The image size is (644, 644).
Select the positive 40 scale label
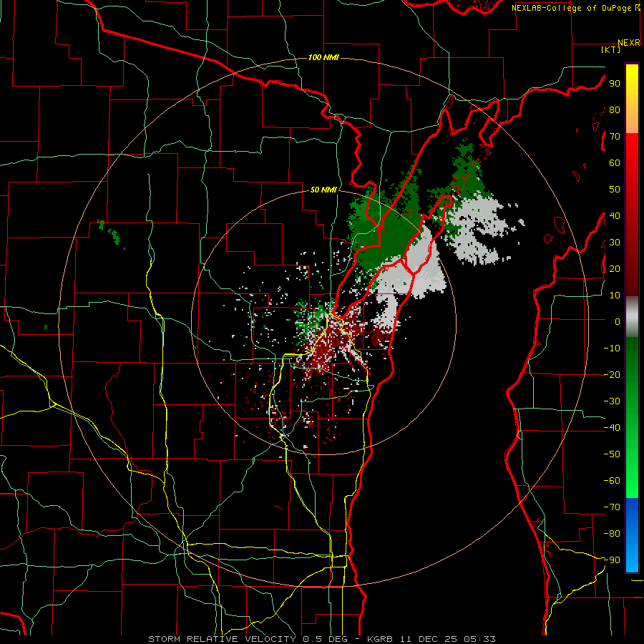click(615, 216)
